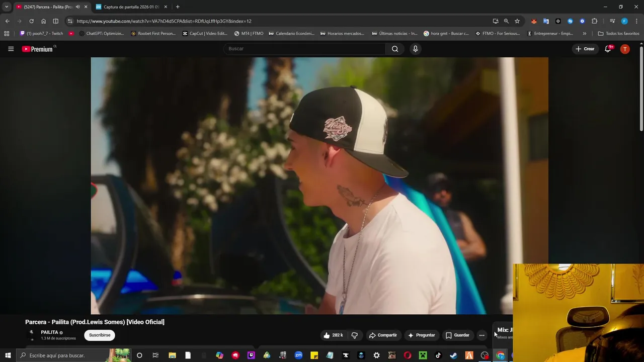Open the Últimas noticias bookmark
The image size is (644, 362).
tap(394, 34)
